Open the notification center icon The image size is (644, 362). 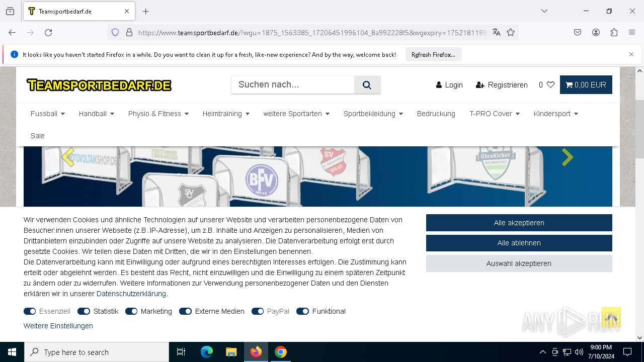point(627,352)
